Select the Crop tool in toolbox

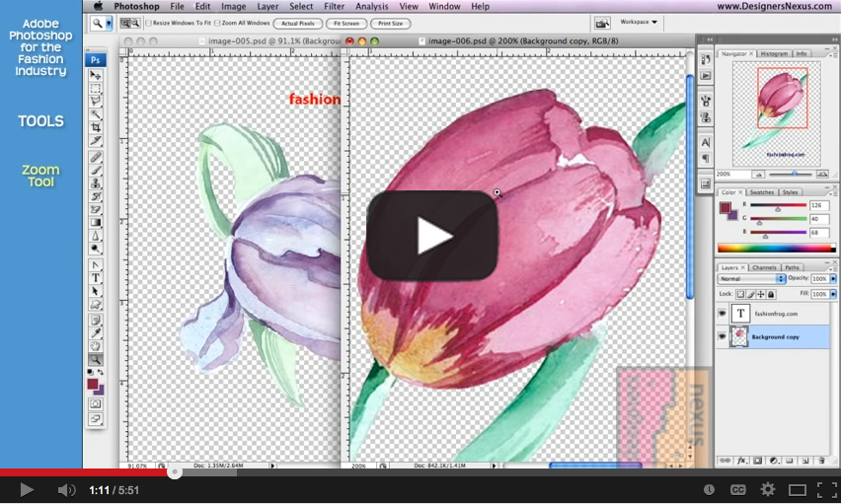(x=96, y=128)
